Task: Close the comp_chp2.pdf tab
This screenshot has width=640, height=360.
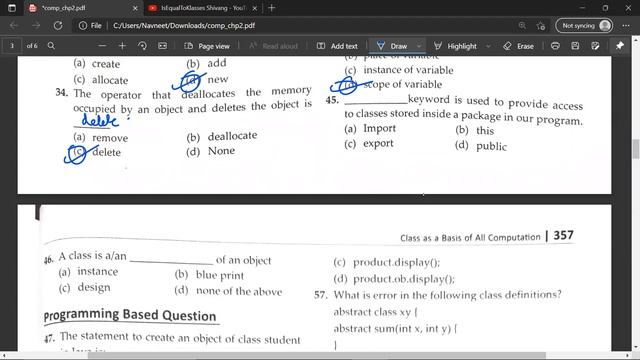Action: (x=135, y=8)
